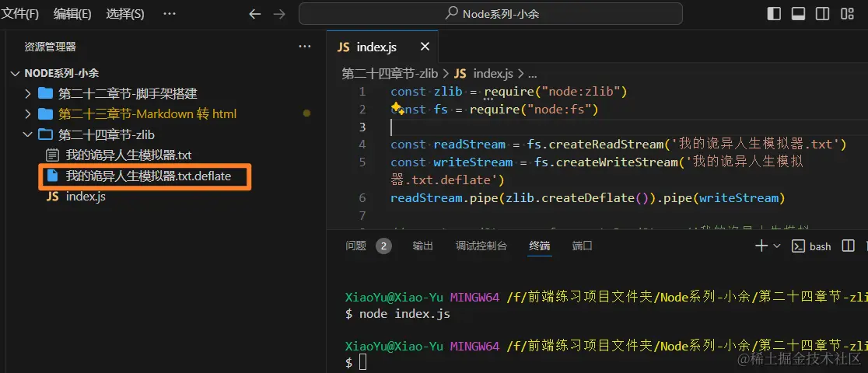The height and width of the screenshot is (373, 868).
Task: Split the terminal with split icon
Action: click(848, 246)
